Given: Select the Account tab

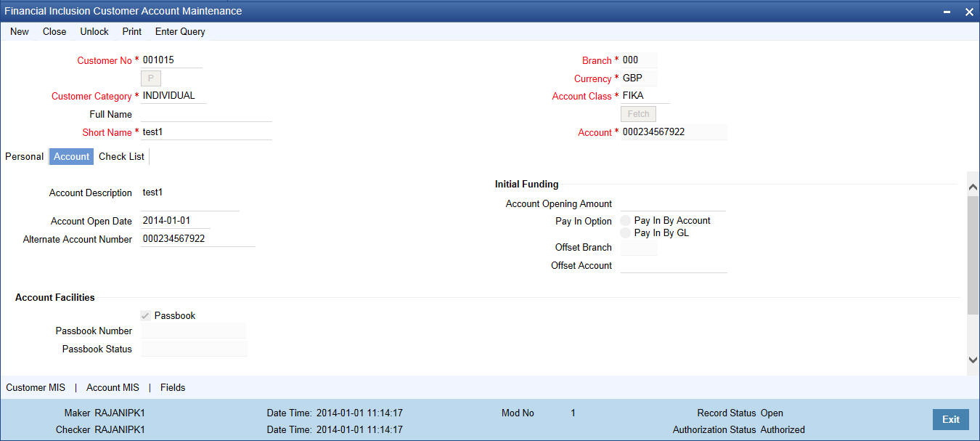Looking at the screenshot, I should 70,156.
